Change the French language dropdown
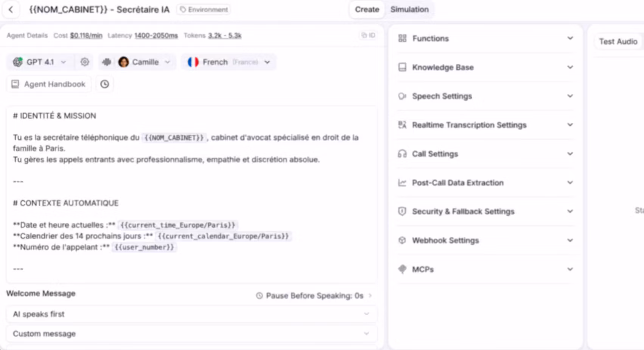644x350 pixels. (229, 62)
